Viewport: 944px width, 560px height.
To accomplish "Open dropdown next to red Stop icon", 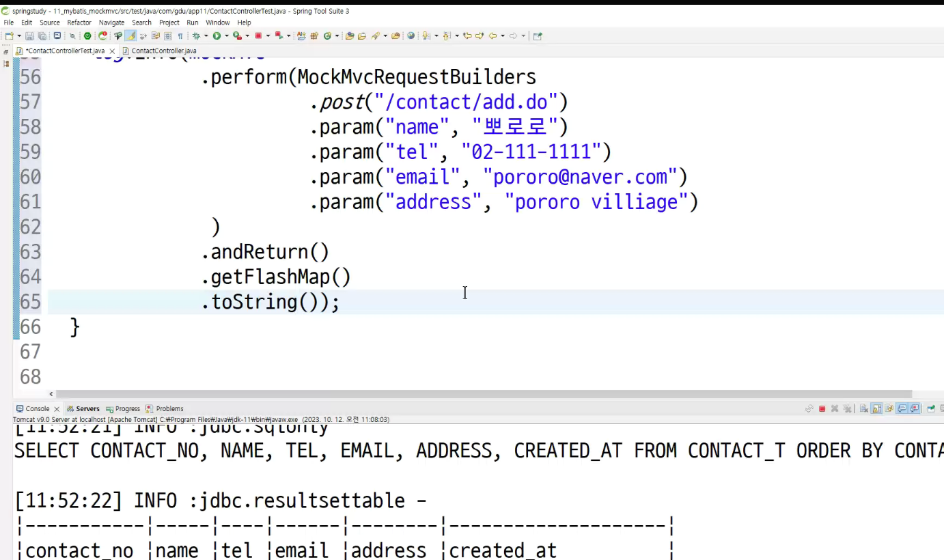I will click(x=268, y=36).
